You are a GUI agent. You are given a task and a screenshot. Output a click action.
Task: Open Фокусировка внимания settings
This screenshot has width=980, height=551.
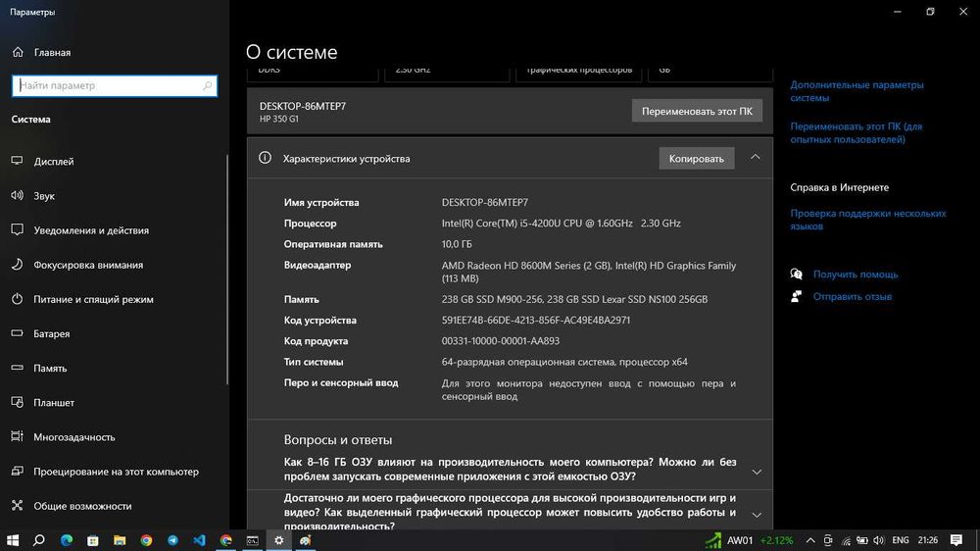pos(88,265)
